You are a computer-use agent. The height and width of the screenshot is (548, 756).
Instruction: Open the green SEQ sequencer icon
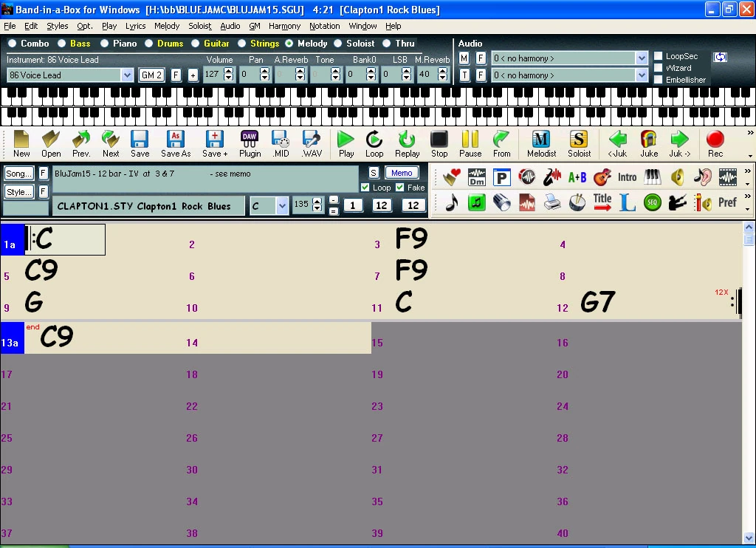click(x=653, y=202)
